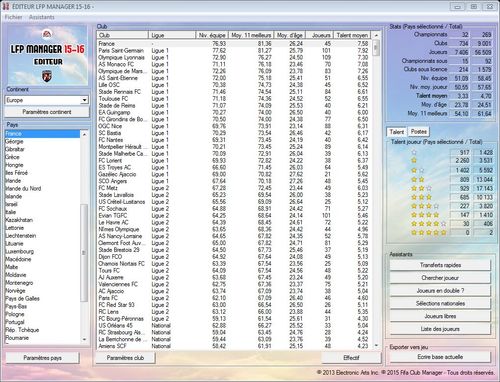
Task: Click the country list scroll down arrow
Action: [84, 339]
